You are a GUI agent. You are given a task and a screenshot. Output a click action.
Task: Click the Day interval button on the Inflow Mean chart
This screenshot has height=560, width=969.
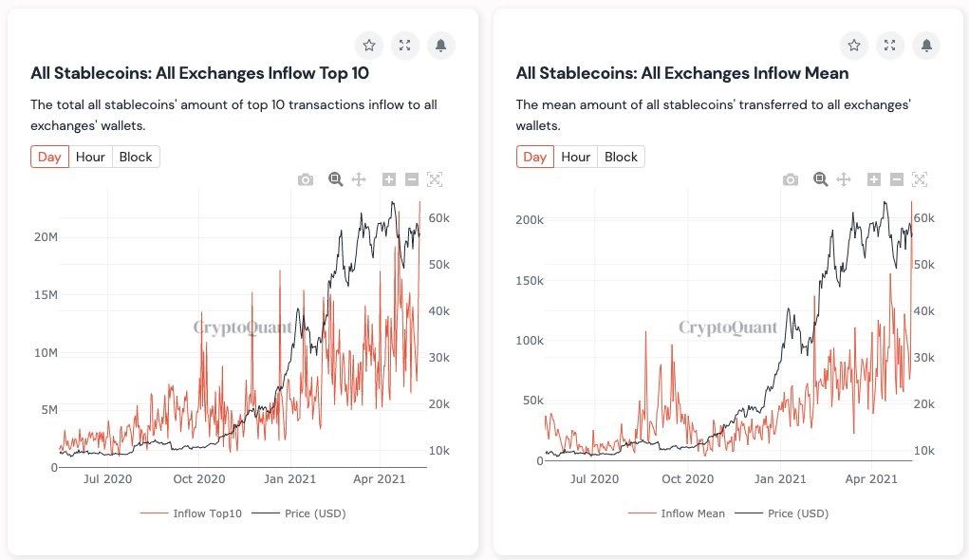(534, 156)
